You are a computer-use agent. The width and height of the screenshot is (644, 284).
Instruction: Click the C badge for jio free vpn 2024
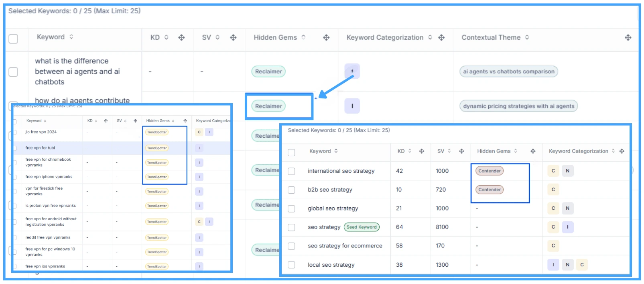click(x=199, y=132)
